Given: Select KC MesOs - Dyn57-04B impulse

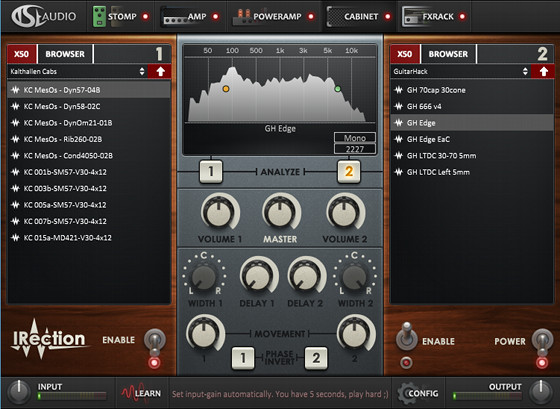Looking at the screenshot, I should 89,90.
